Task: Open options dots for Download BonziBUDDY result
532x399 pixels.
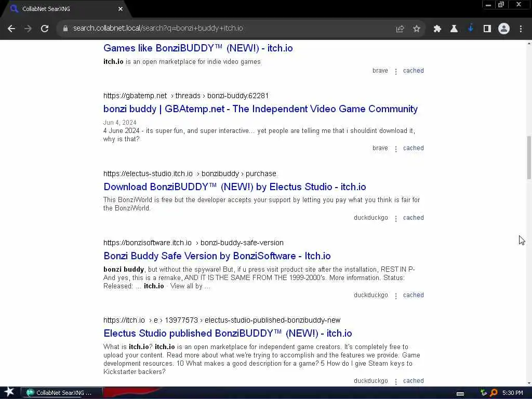Action: 395,218
